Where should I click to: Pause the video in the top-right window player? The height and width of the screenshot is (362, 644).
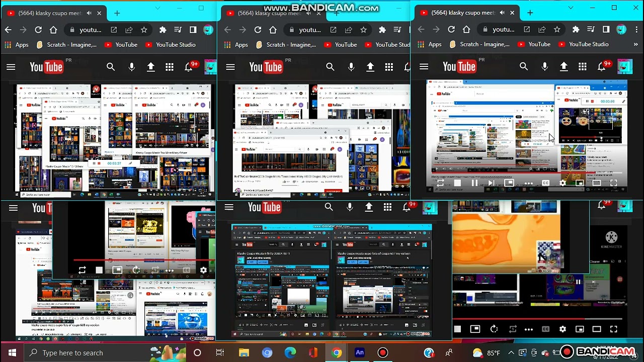click(474, 184)
